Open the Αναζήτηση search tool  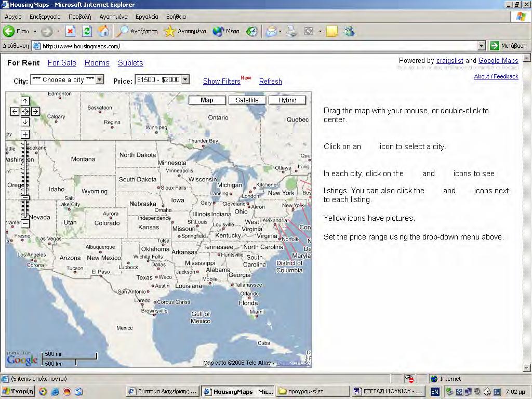(137, 32)
